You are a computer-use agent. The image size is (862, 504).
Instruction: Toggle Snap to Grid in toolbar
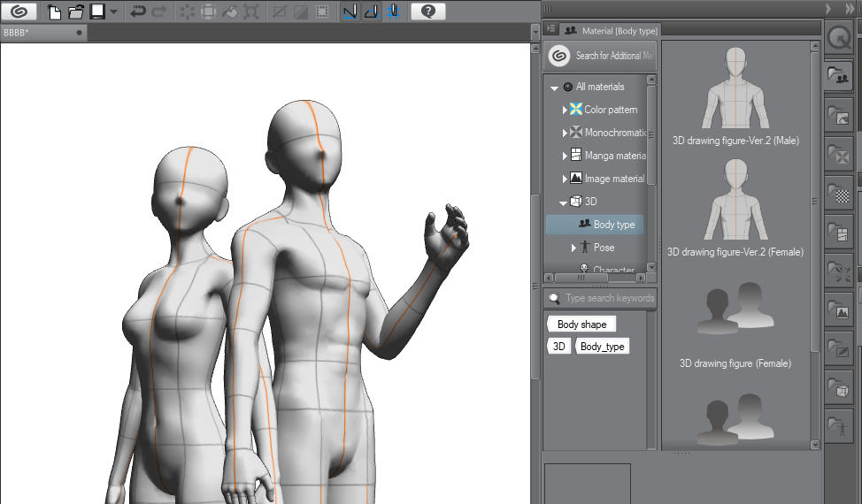pyautogui.click(x=393, y=11)
